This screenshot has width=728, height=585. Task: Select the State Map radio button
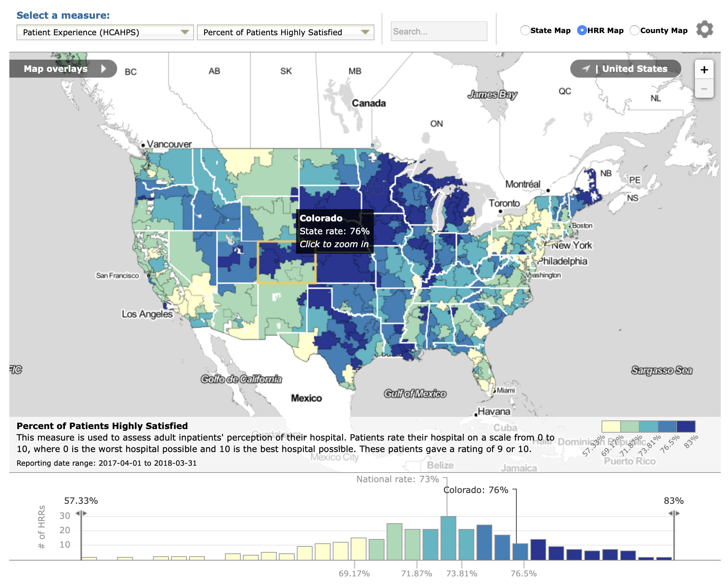coord(525,31)
